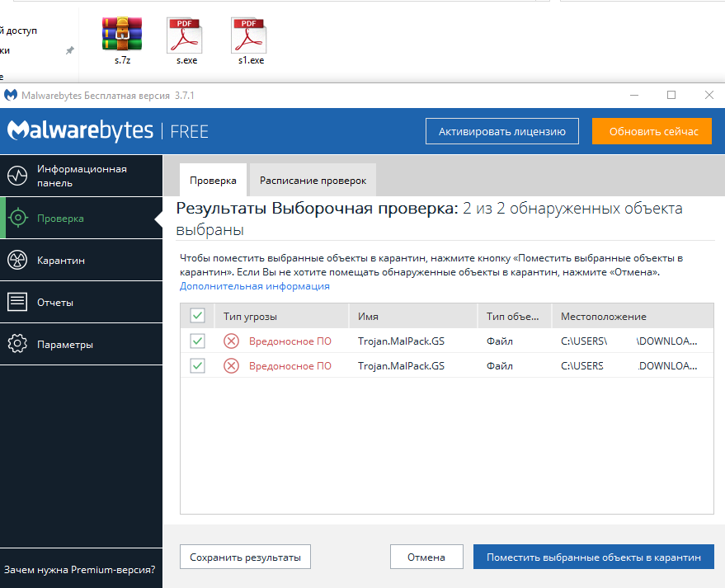
Task: Sort by Тип объе... column header
Action: 515,316
